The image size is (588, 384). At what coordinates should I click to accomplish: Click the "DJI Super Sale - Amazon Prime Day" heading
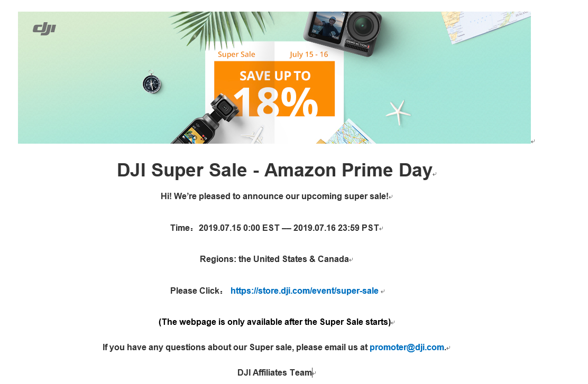[x=274, y=171]
